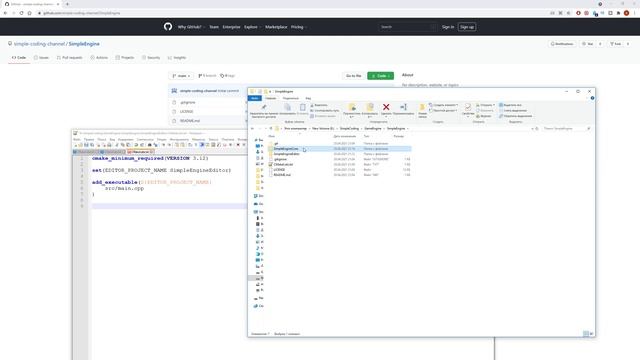This screenshot has height=360, width=640.
Task: Click the Move to icon in Explorer ribbon
Action: coord(352,107)
